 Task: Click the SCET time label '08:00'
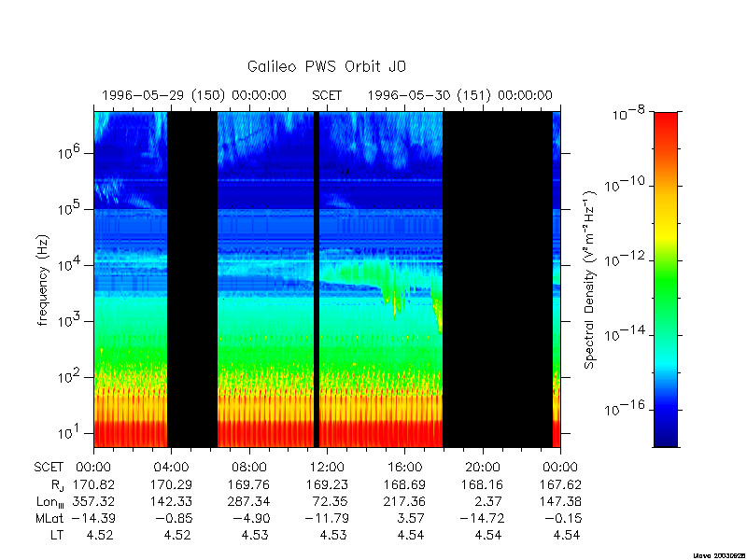point(249,468)
